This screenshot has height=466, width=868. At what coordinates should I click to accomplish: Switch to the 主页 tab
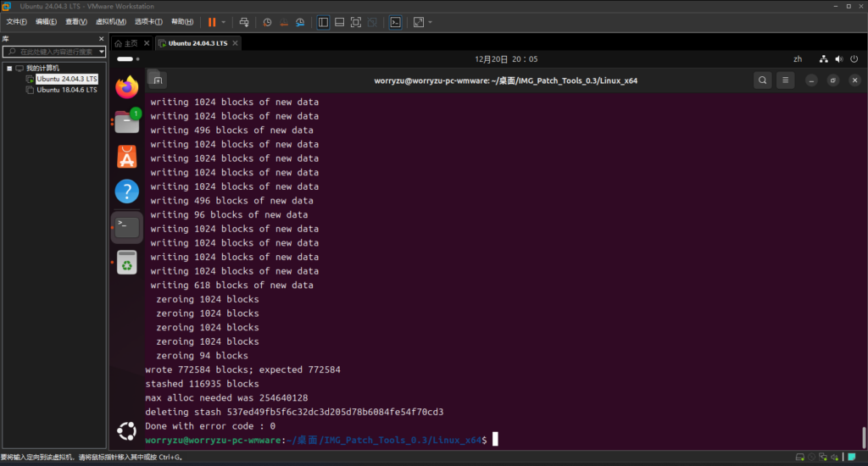pyautogui.click(x=126, y=43)
